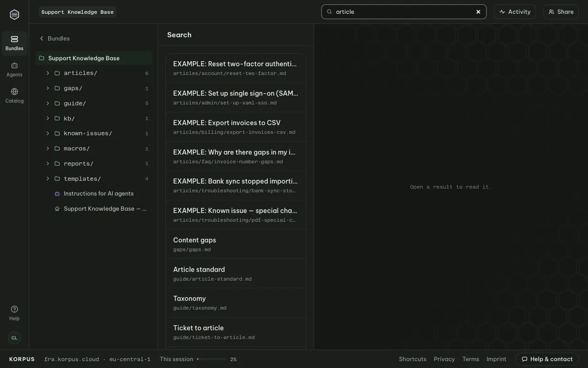
Task: Click the Share button
Action: coord(561,12)
